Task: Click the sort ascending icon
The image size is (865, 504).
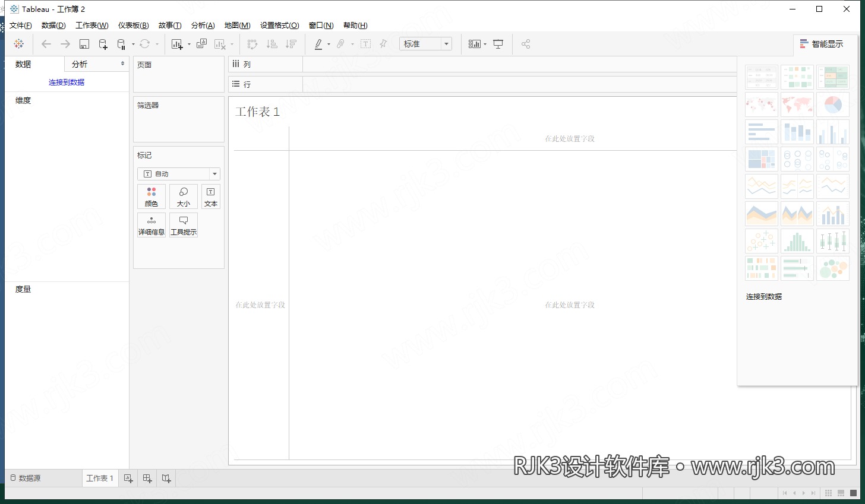Action: tap(272, 44)
